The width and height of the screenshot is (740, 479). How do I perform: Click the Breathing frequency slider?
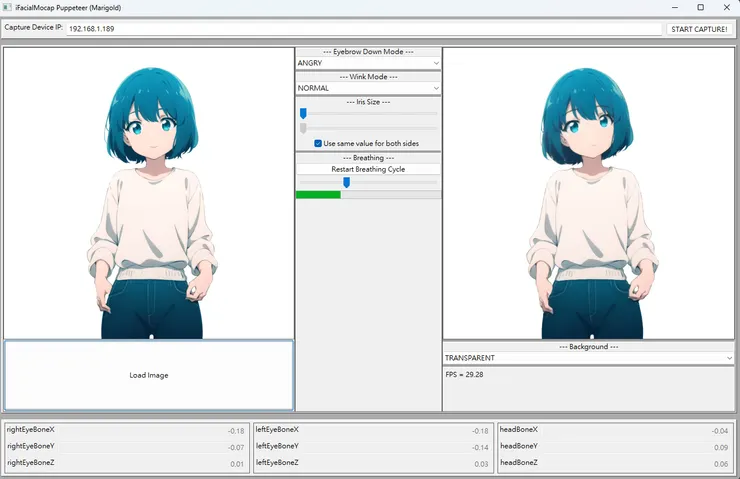[x=368, y=183]
